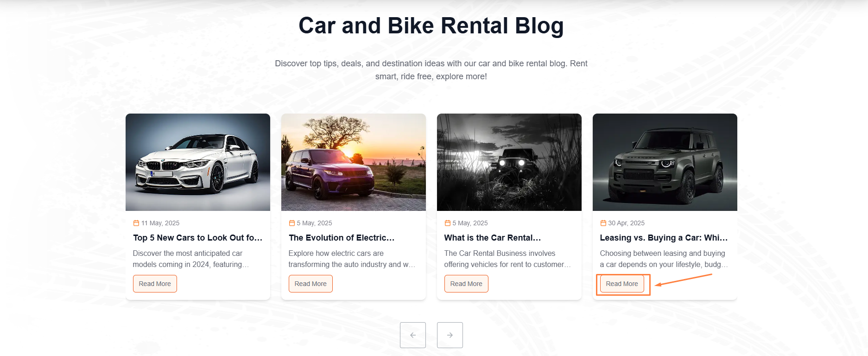This screenshot has width=868, height=356.
Task: Click calendar icon on The Evolution of Electric card
Action: point(292,223)
